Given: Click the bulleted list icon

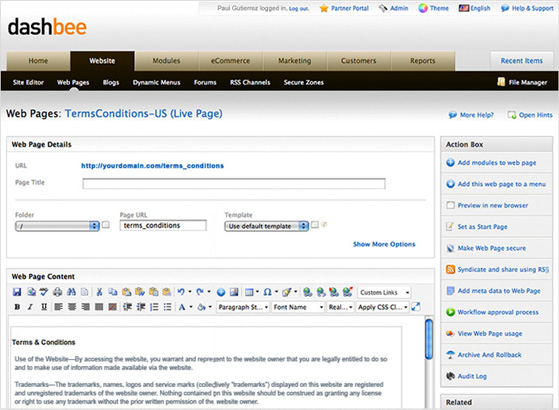Looking at the screenshot, I should tap(168, 307).
